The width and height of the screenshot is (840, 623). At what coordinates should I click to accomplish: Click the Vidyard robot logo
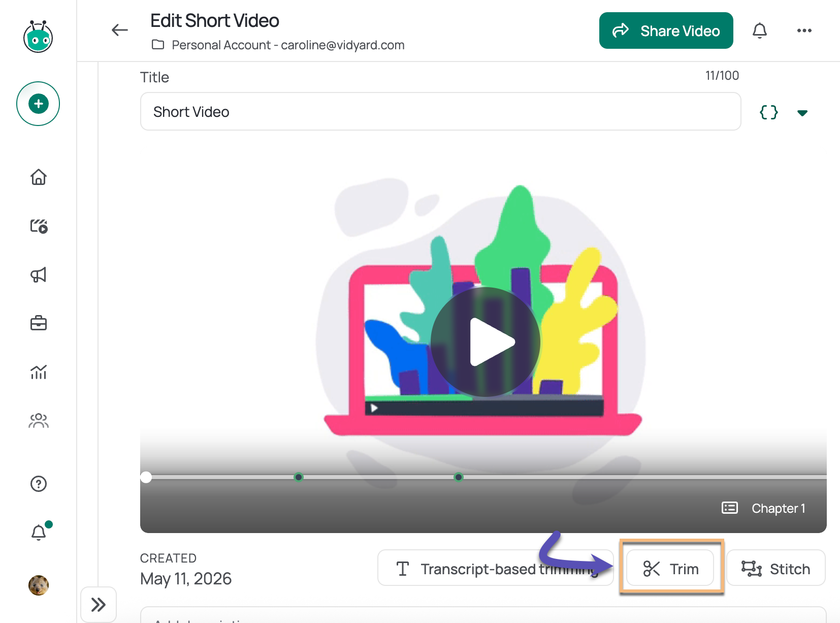38,37
